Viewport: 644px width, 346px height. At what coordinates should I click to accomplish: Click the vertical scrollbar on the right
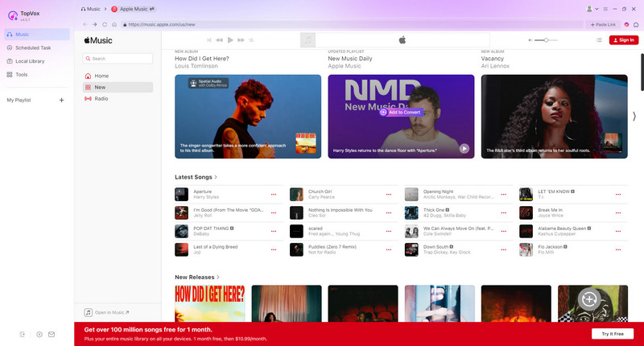coord(642,72)
